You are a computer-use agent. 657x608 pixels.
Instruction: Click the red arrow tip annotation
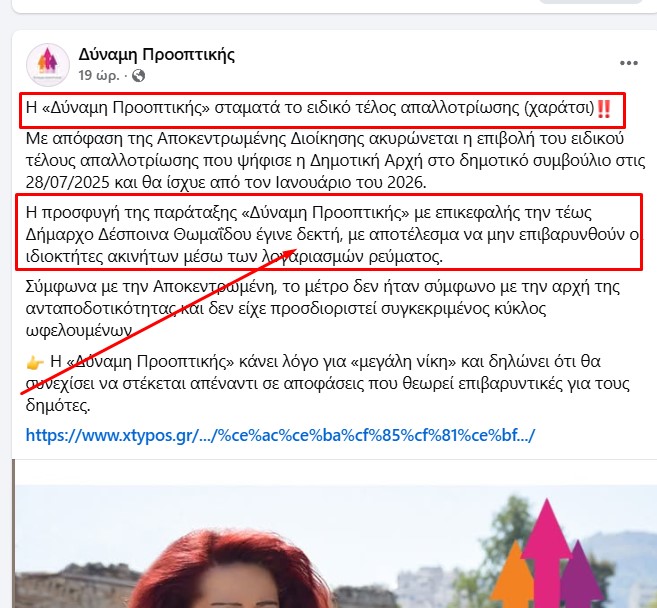[289, 253]
